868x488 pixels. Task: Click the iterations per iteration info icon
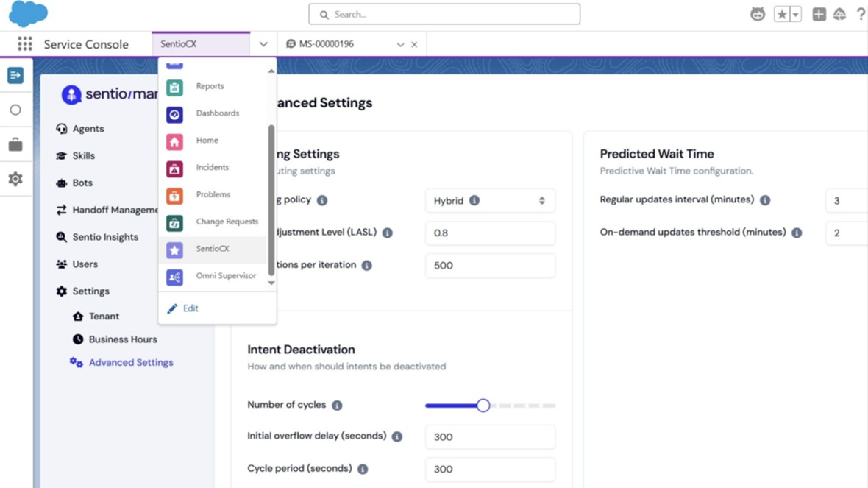click(x=366, y=266)
